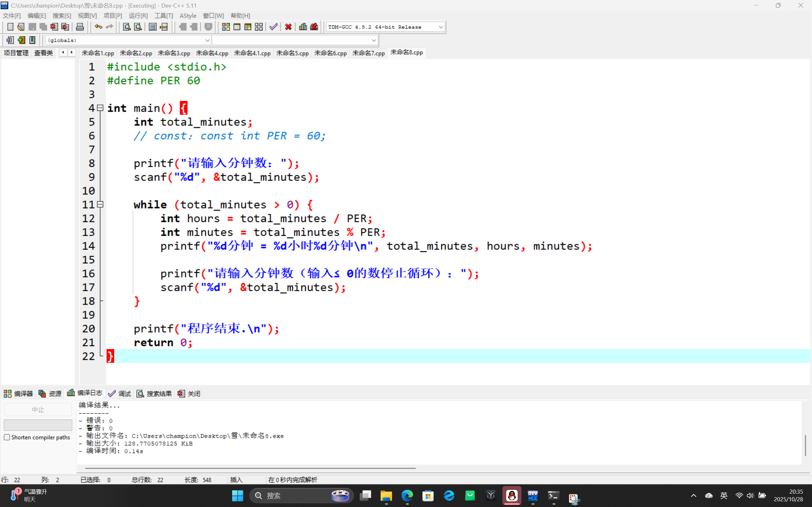Click the compile log horizontal scrollbar
This screenshot has width=812, height=507.
click(250, 468)
